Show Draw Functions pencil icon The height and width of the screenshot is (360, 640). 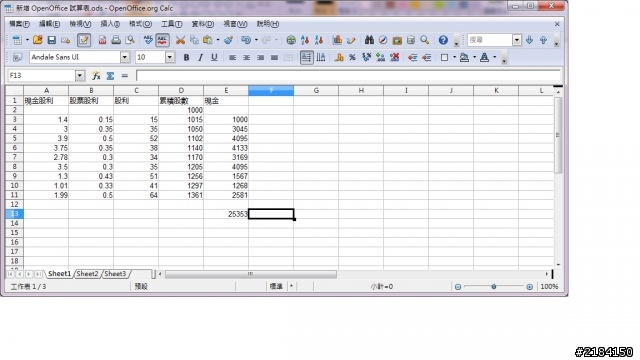click(x=351, y=40)
